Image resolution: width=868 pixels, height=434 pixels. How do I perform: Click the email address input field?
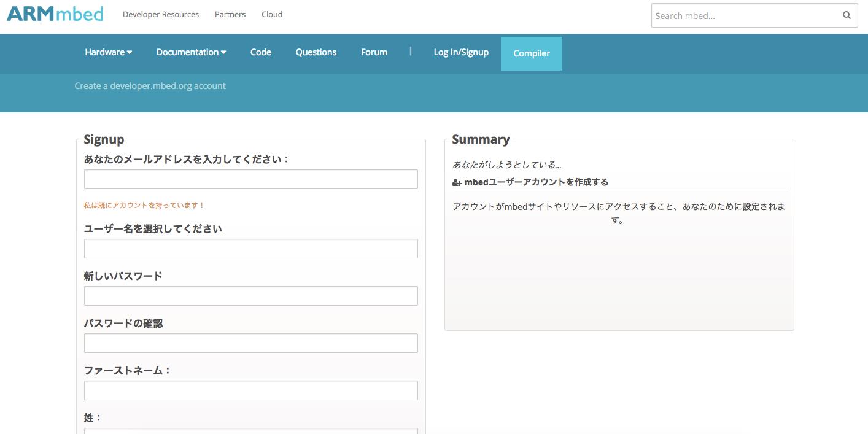251,179
